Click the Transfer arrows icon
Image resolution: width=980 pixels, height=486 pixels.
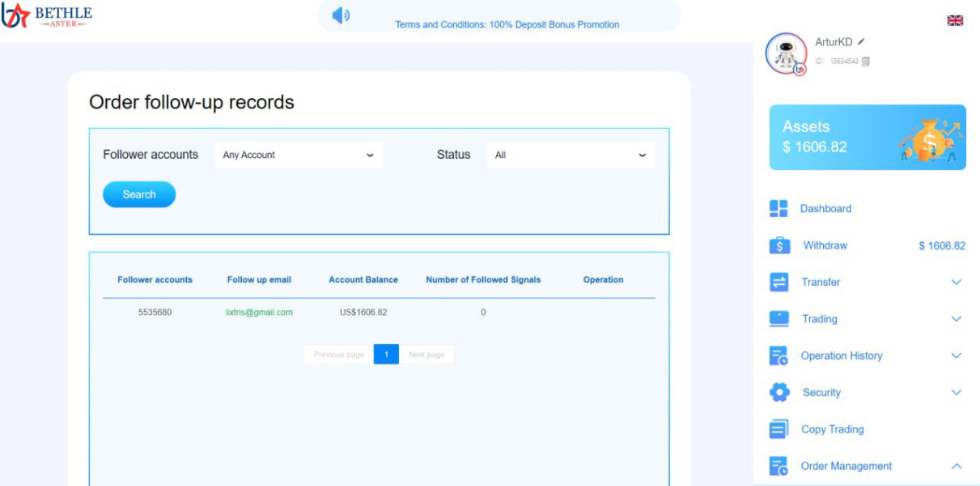point(778,282)
